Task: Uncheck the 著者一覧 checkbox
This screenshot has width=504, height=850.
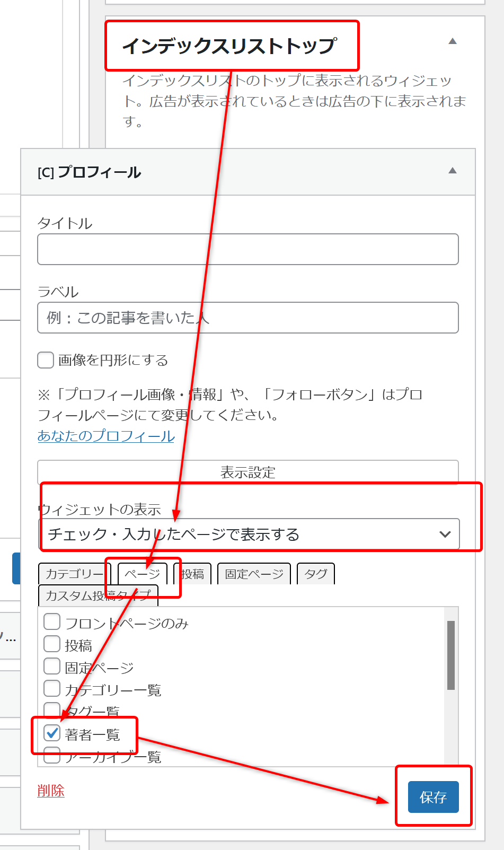Action: point(52,733)
